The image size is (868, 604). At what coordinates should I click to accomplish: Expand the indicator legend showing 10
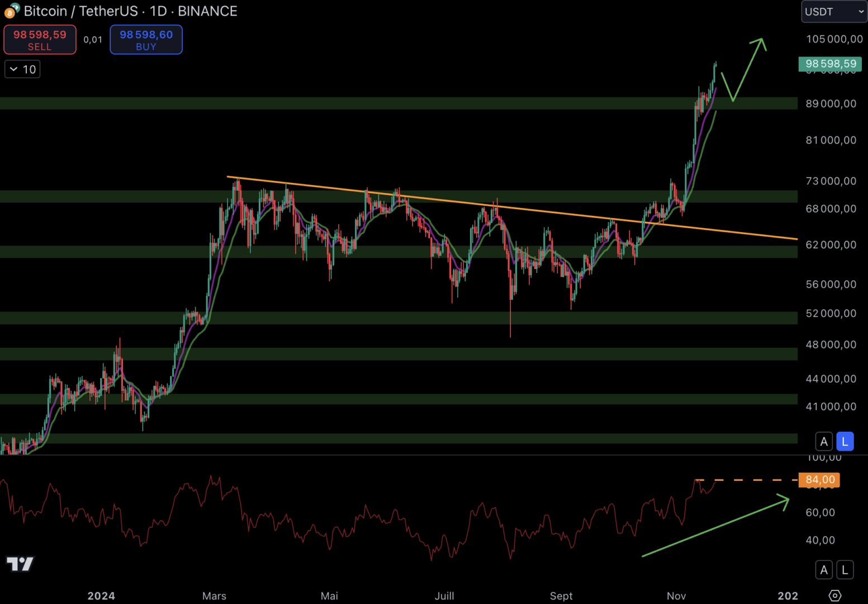[x=22, y=69]
